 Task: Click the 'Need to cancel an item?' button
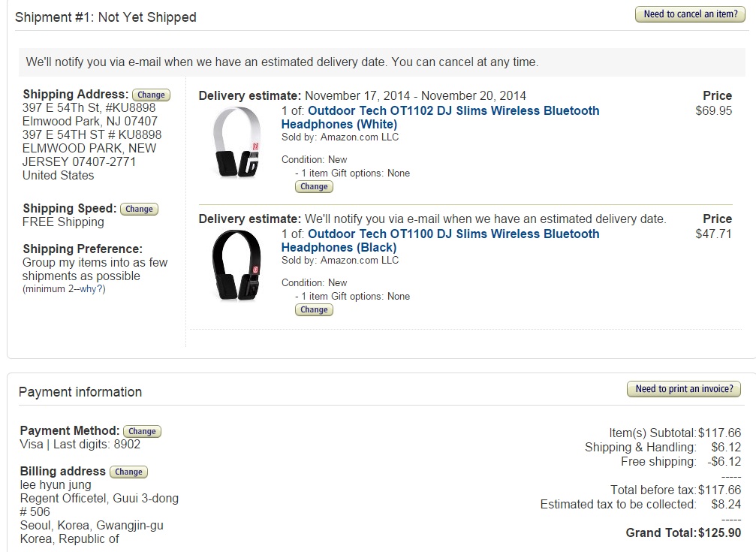point(691,14)
